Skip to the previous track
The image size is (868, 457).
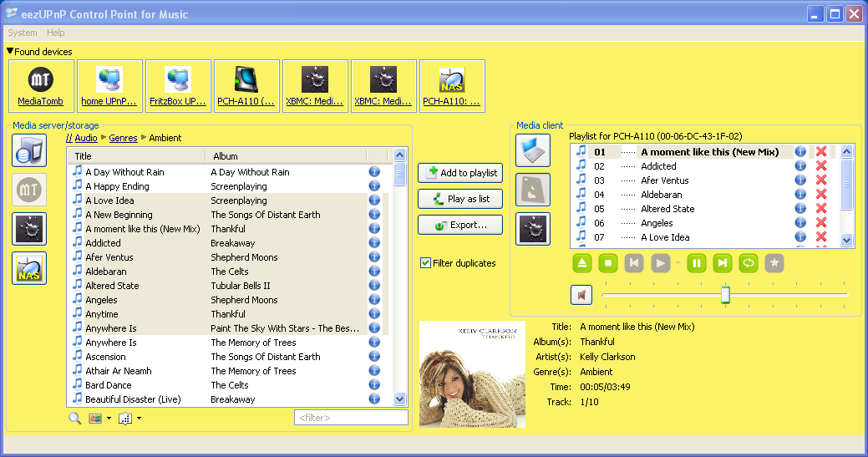tap(634, 263)
